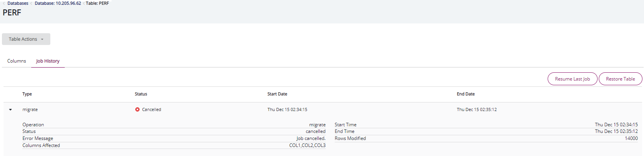Click the Restore Table button
The width and height of the screenshot is (644, 156).
(x=620, y=79)
